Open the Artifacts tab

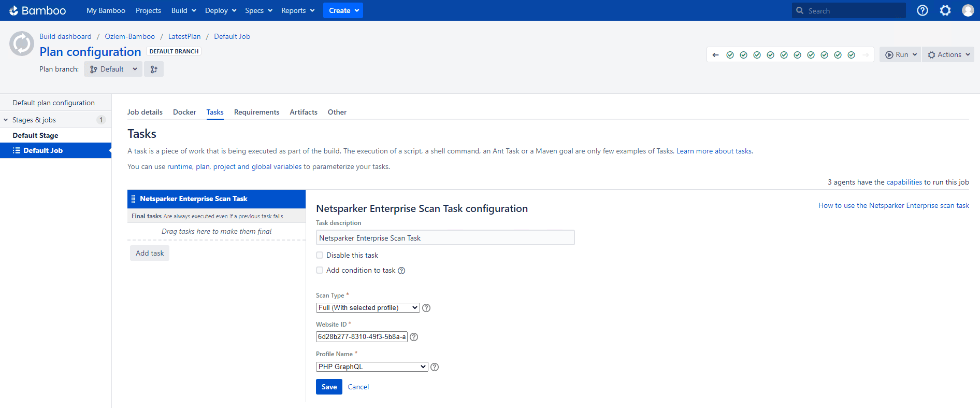click(304, 112)
